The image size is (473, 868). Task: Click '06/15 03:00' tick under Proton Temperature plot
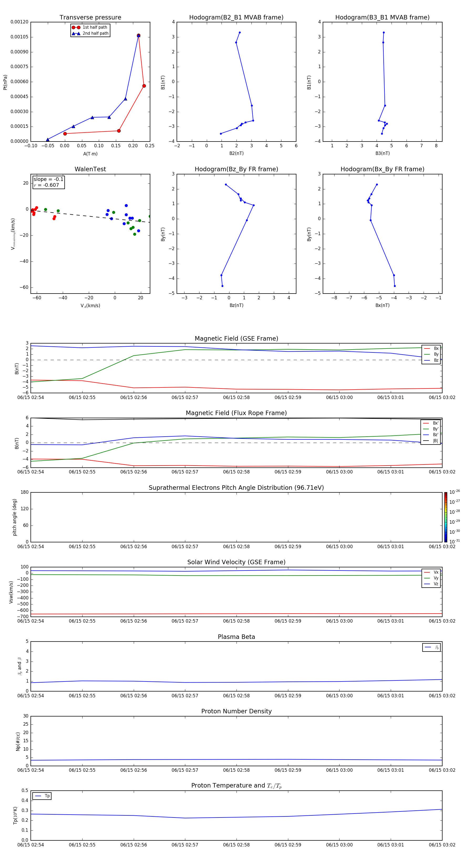[x=339, y=845]
